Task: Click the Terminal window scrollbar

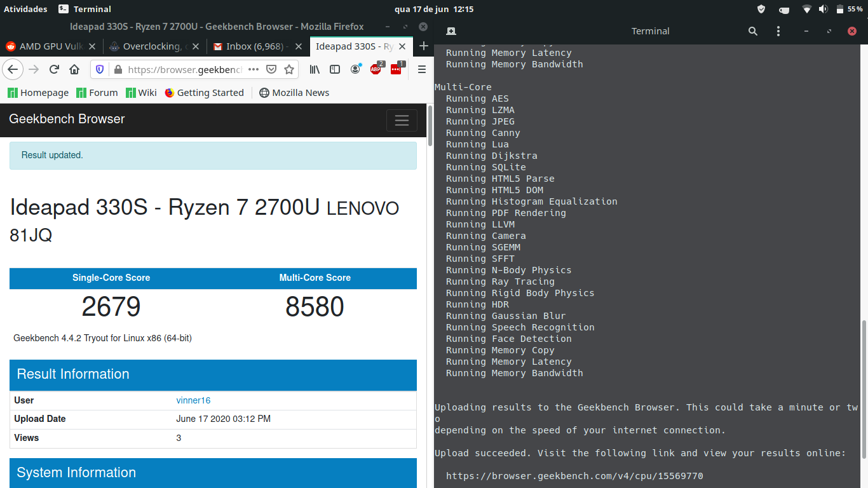Action: (x=864, y=389)
